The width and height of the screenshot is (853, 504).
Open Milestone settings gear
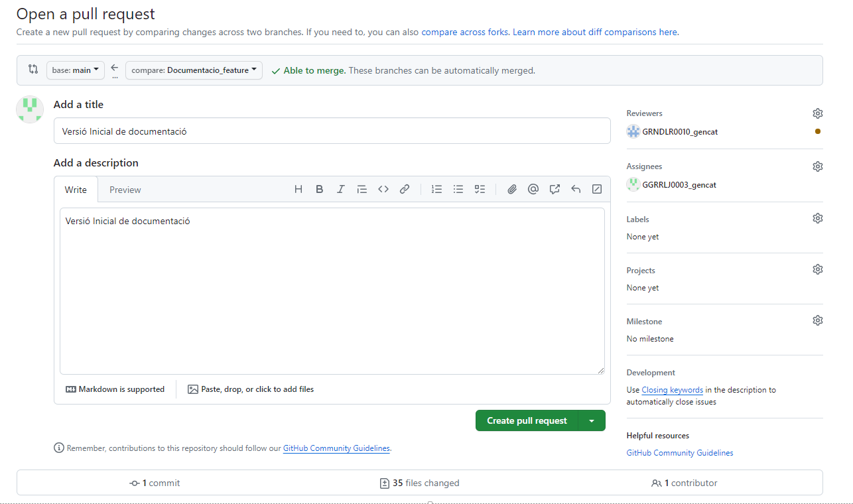pos(818,320)
